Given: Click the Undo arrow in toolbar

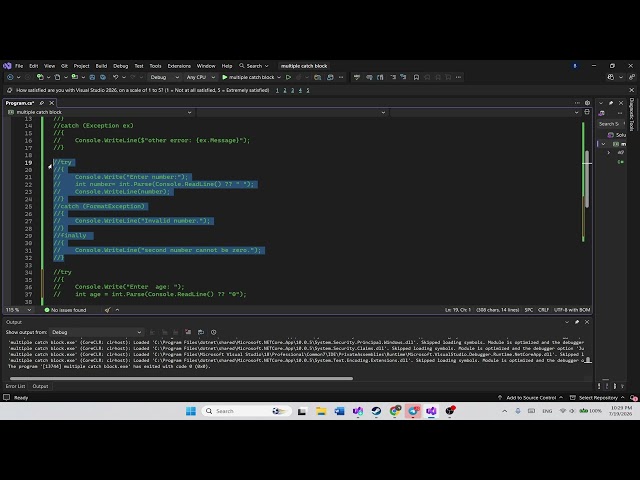Looking at the screenshot, I should point(116,77).
